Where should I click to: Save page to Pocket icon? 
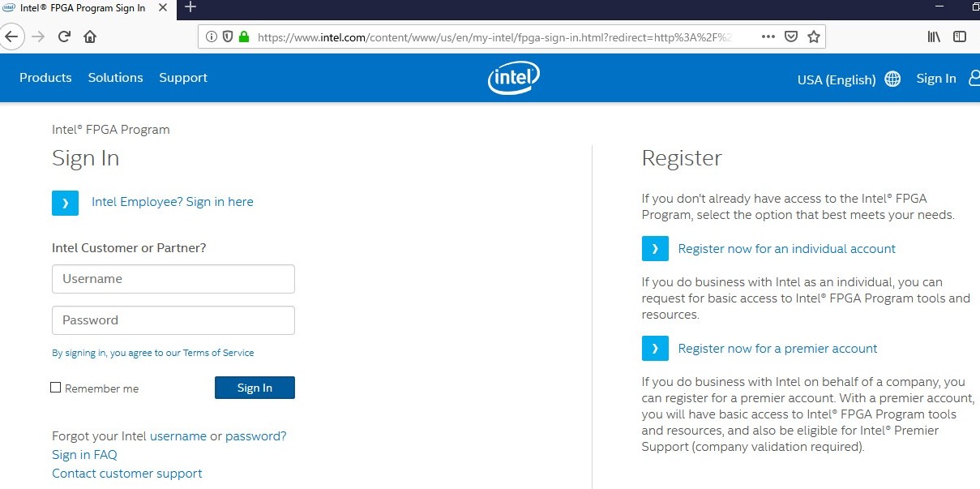[x=792, y=36]
